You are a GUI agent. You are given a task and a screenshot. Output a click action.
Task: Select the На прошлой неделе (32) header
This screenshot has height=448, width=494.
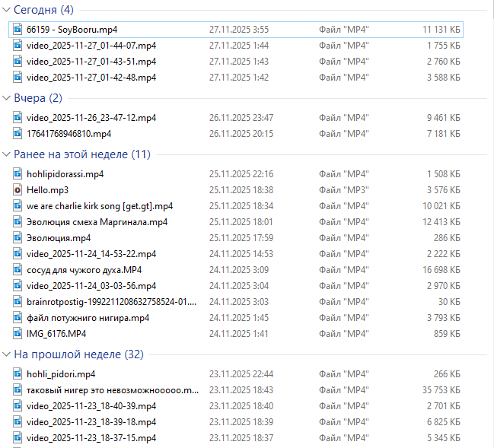click(x=78, y=354)
